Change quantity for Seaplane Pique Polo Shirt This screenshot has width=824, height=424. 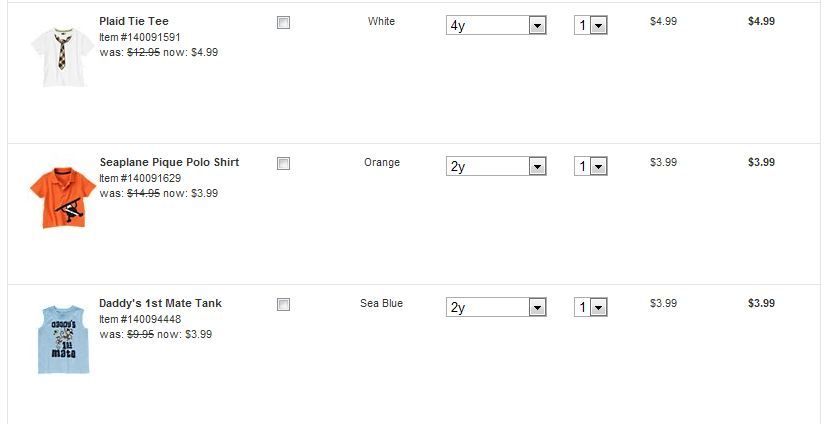tap(591, 167)
